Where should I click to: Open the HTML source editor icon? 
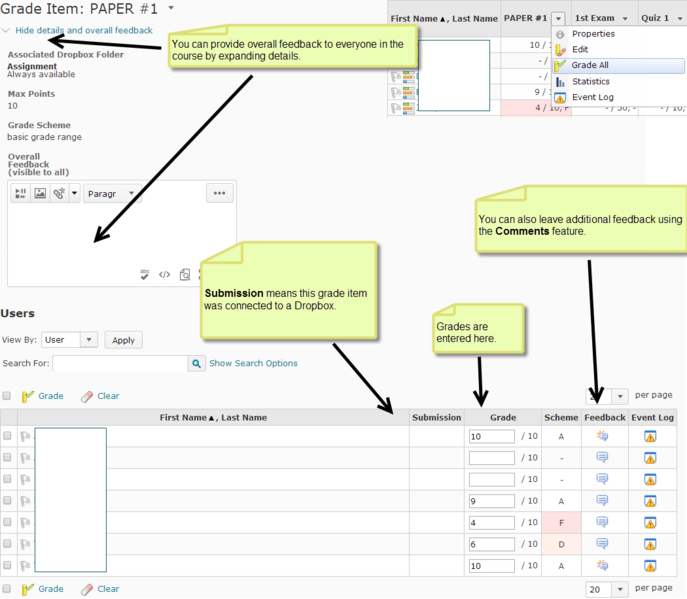(x=165, y=274)
